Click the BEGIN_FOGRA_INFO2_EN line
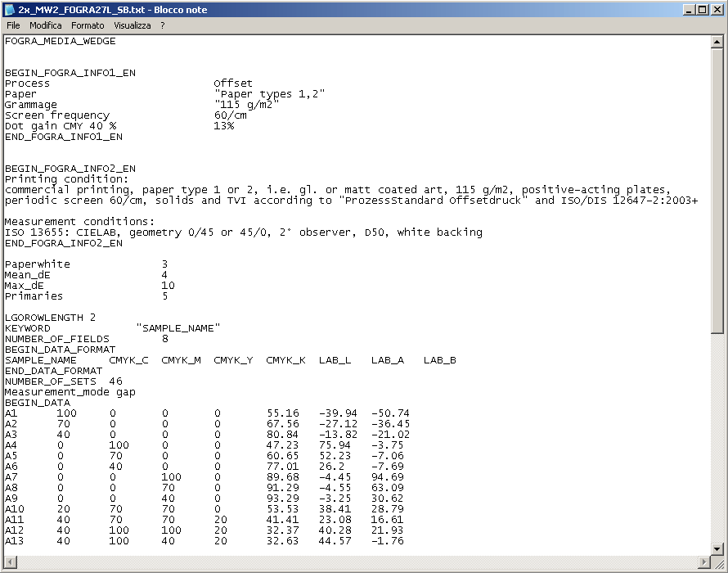Image resolution: width=728 pixels, height=573 pixels. coord(70,169)
